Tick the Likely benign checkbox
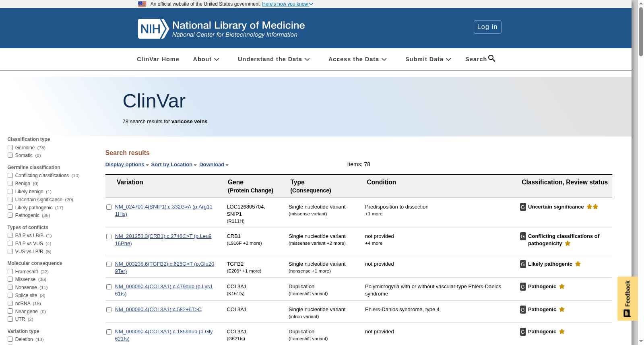 point(10,192)
